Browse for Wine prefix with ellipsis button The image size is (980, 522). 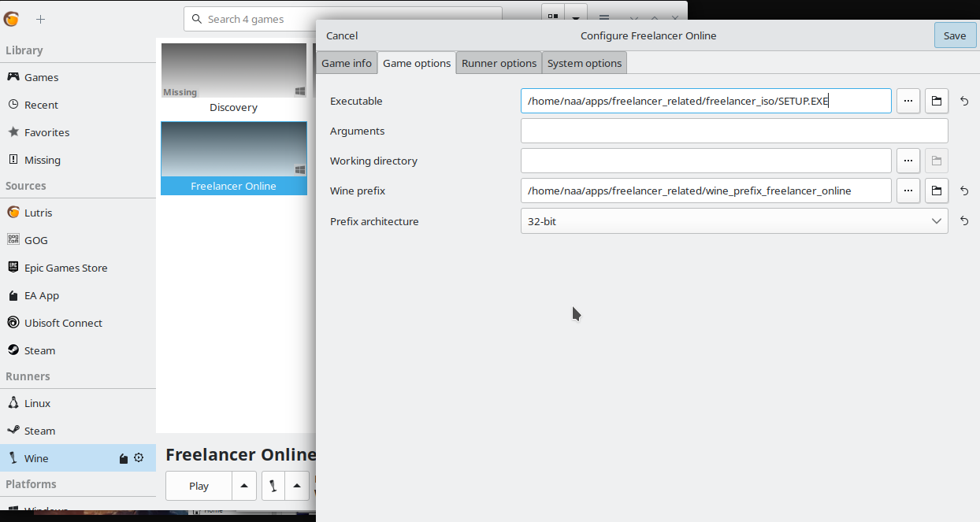click(908, 191)
